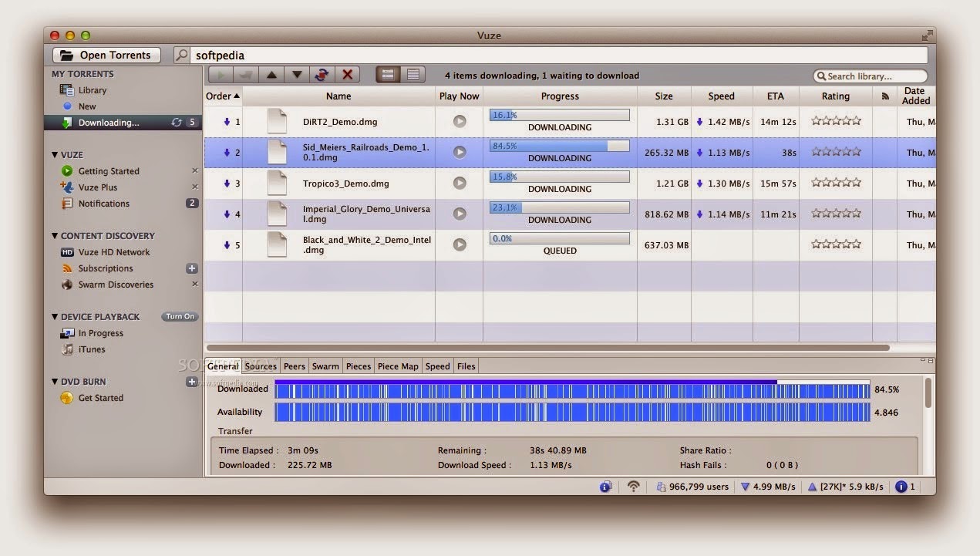Image resolution: width=980 pixels, height=556 pixels.
Task: Sort by the ETA column header
Action: coord(776,96)
